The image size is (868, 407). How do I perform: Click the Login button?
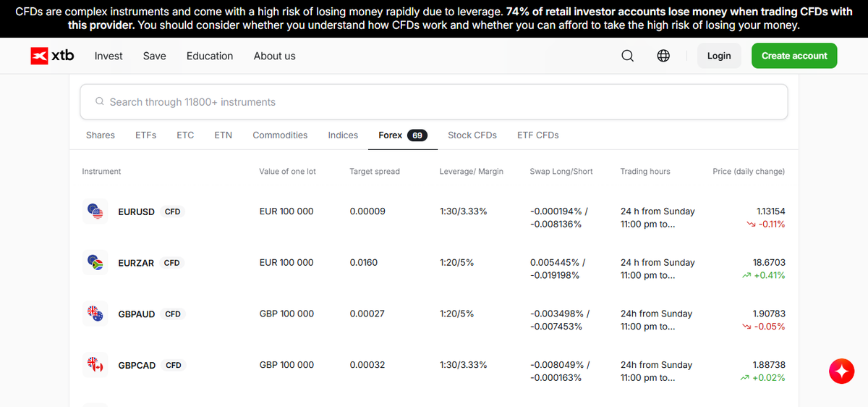point(719,56)
